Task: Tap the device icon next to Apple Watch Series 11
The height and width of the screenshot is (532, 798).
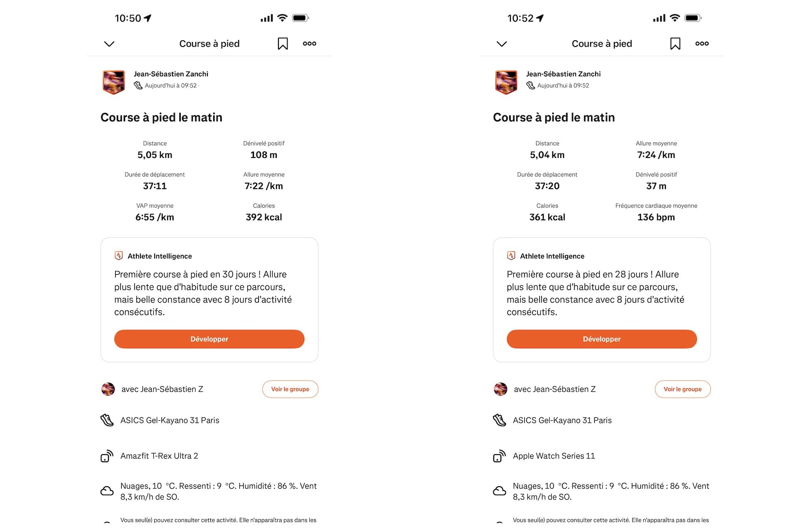Action: click(x=499, y=456)
